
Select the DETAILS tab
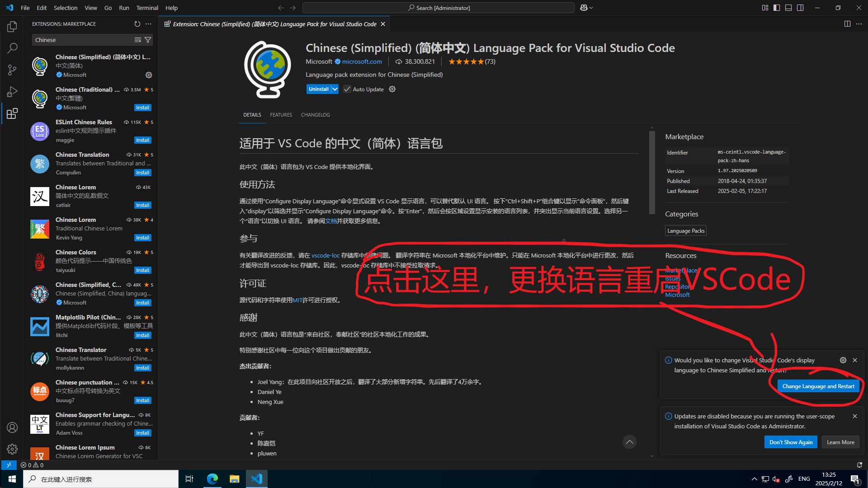point(252,114)
